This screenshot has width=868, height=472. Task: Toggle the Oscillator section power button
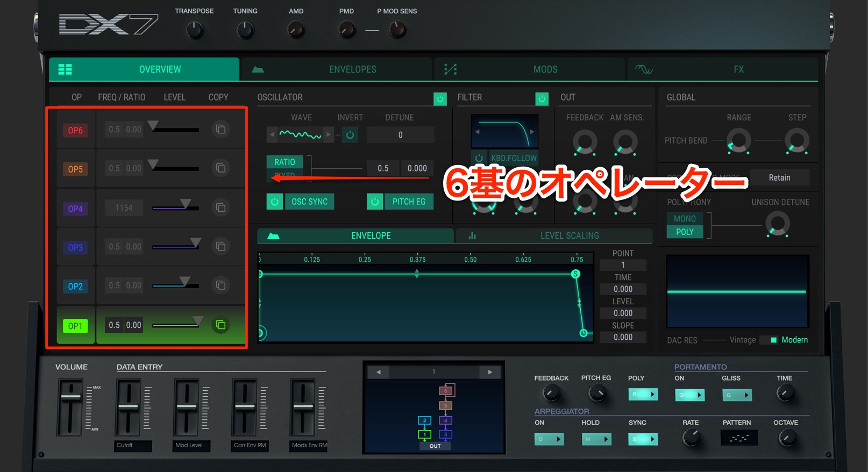[440, 99]
